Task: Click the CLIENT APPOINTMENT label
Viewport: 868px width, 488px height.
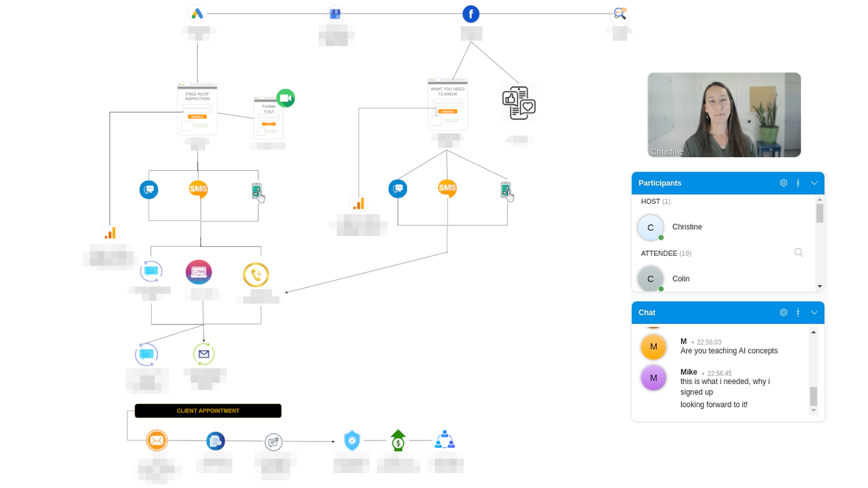Action: tap(208, 411)
